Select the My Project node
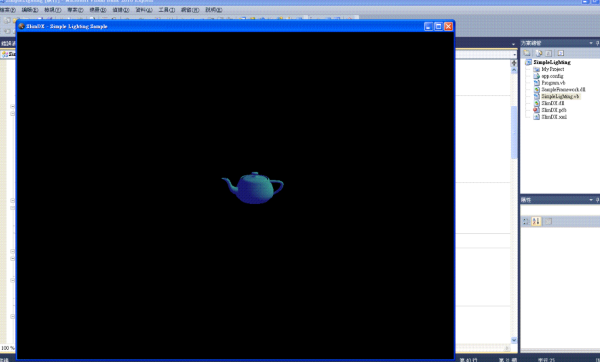Viewport: 600px width, 362px height. pos(553,69)
